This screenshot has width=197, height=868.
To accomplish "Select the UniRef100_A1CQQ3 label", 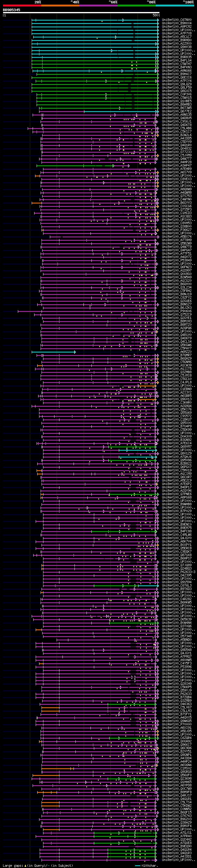I will (177, 216).
